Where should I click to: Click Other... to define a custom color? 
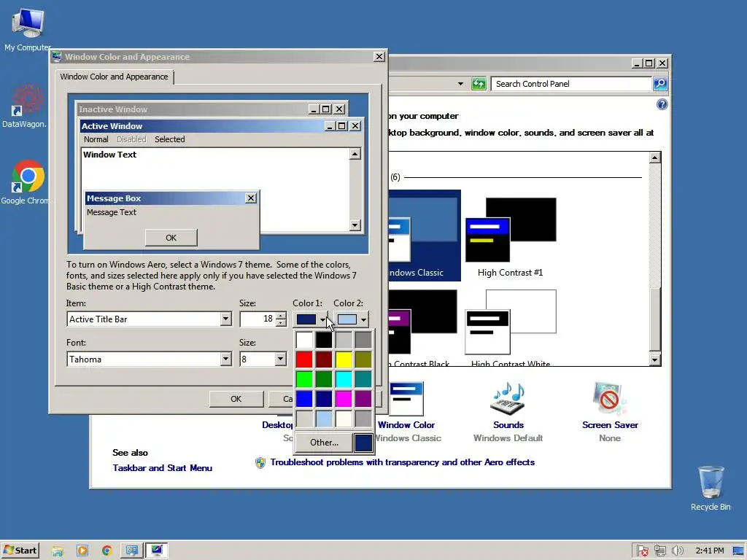coord(324,443)
